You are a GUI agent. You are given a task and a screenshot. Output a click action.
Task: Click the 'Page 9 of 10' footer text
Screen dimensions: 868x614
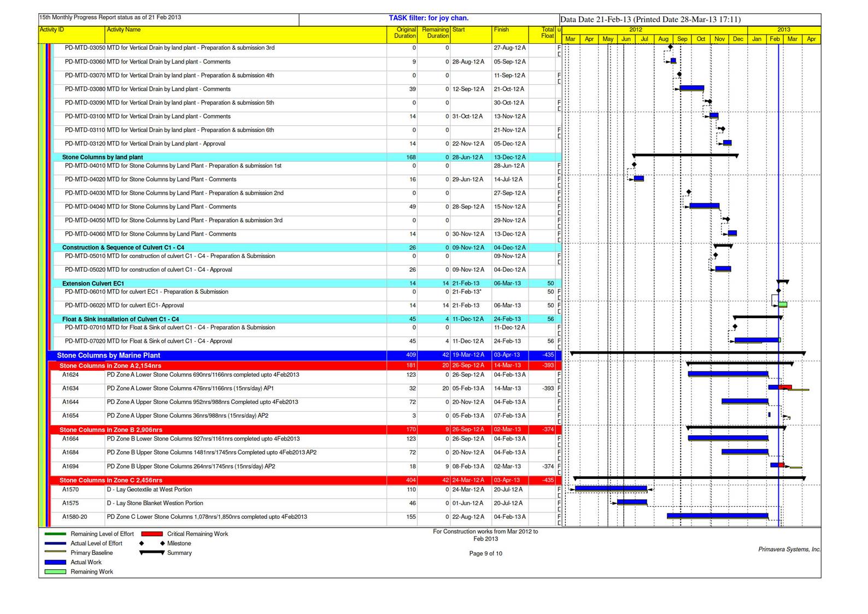485,553
